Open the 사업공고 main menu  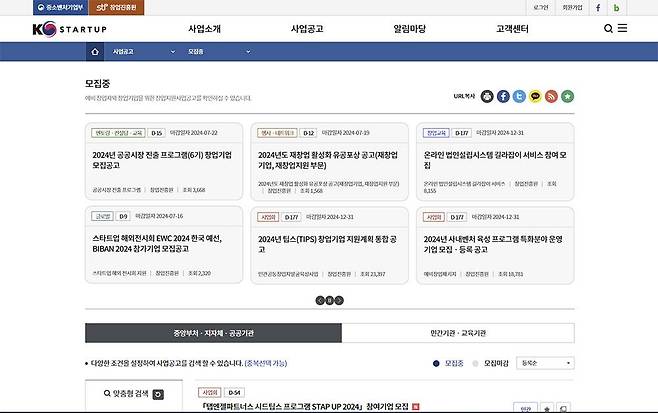[x=307, y=29]
